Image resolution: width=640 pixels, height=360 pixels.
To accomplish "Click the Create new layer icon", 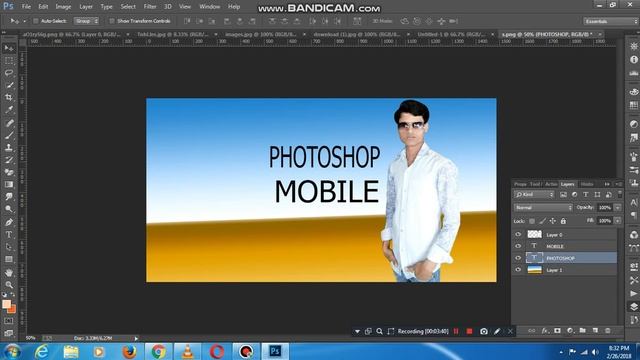I will tap(595, 331).
